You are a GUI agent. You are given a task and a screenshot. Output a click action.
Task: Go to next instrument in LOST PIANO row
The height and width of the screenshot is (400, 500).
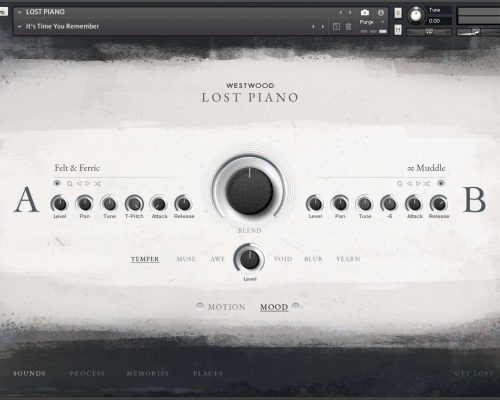[x=350, y=12]
